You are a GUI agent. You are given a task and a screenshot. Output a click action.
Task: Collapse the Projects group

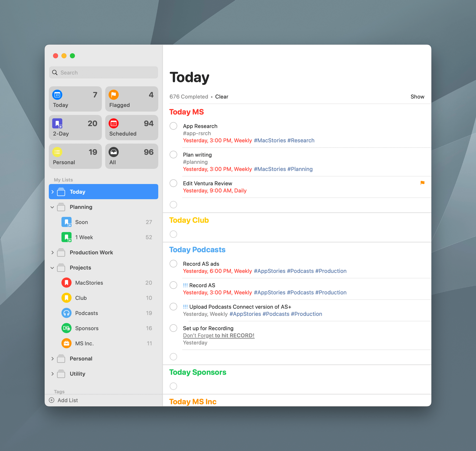52,267
